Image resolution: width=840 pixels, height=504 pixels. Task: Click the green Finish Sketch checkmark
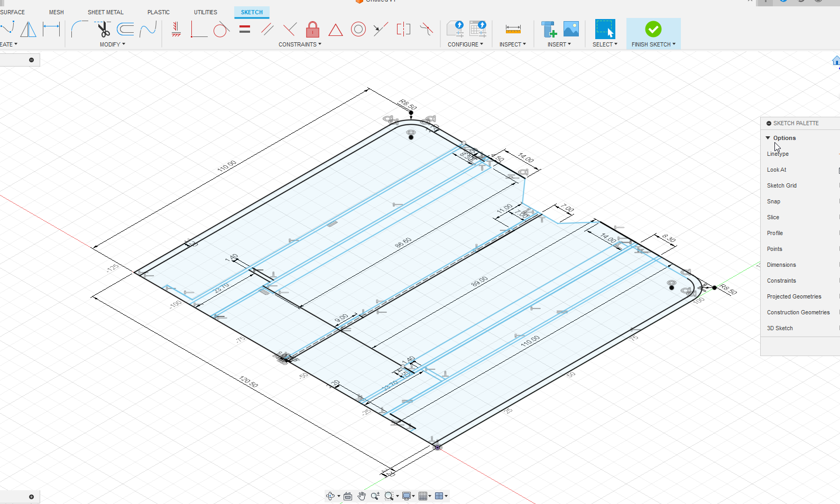point(653,29)
